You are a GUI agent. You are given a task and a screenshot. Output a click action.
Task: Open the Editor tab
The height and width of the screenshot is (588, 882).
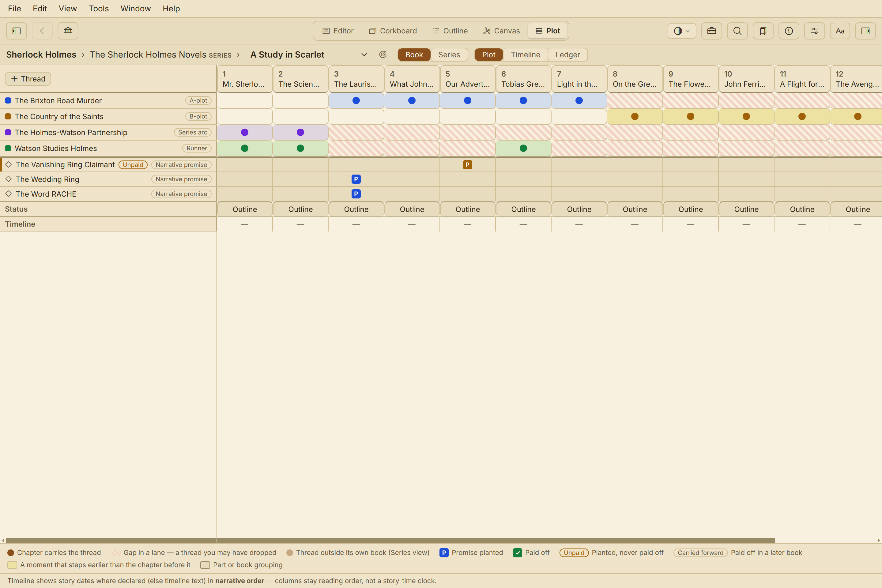(x=338, y=31)
